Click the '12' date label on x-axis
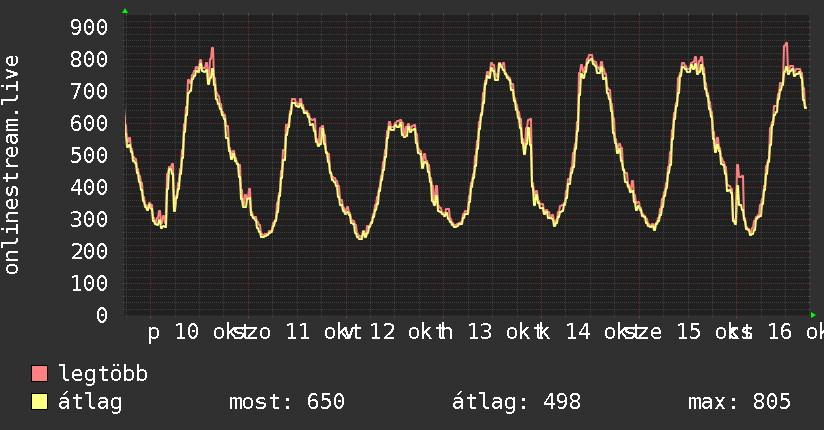 click(383, 332)
